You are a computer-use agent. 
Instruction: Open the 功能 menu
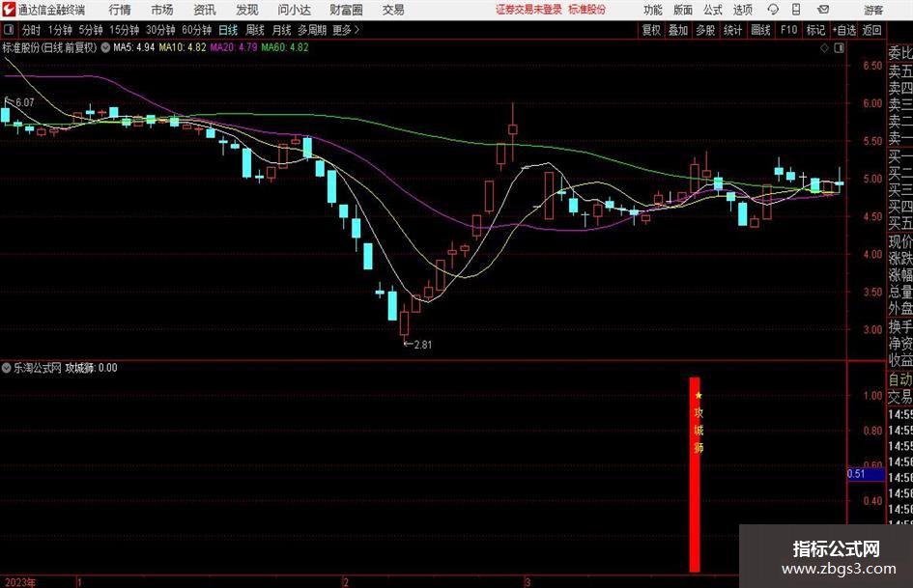(653, 10)
